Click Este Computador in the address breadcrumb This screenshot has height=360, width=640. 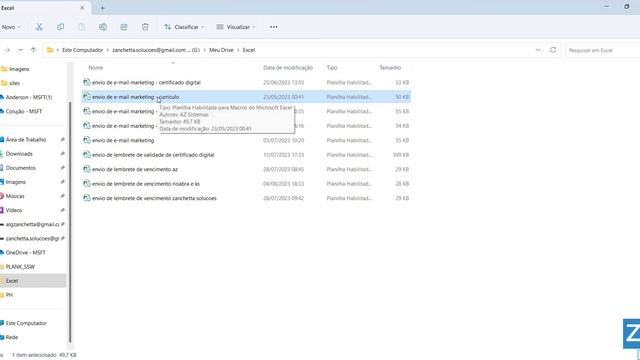click(x=82, y=50)
